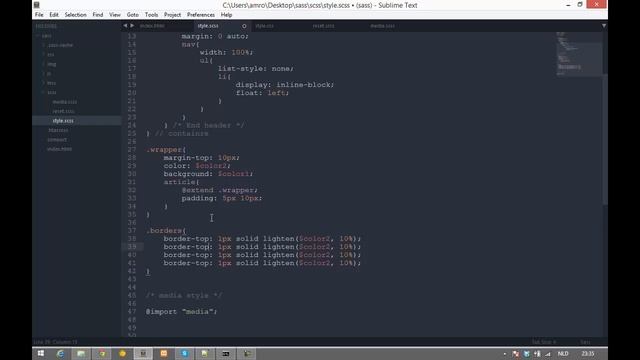The height and width of the screenshot is (360, 640).
Task: Place cursor on ".borders{" line
Action: click(x=166, y=231)
